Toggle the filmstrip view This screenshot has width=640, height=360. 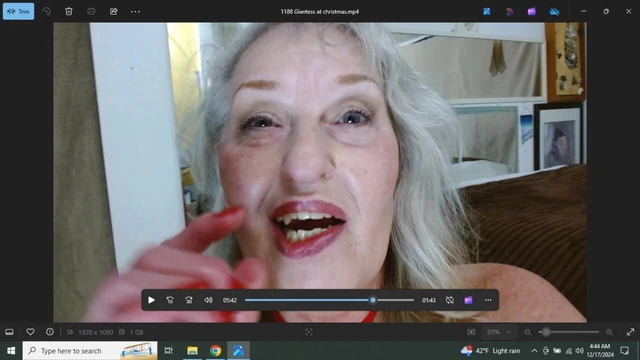coord(9,332)
